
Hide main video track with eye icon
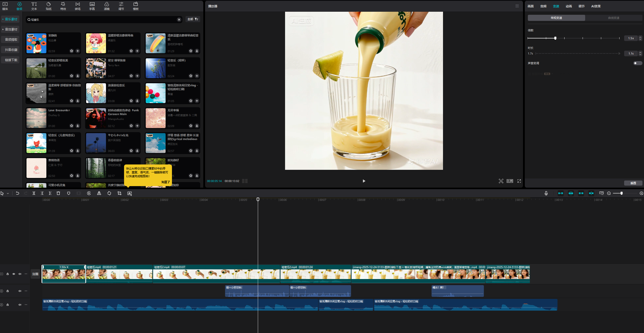pyautogui.click(x=14, y=274)
